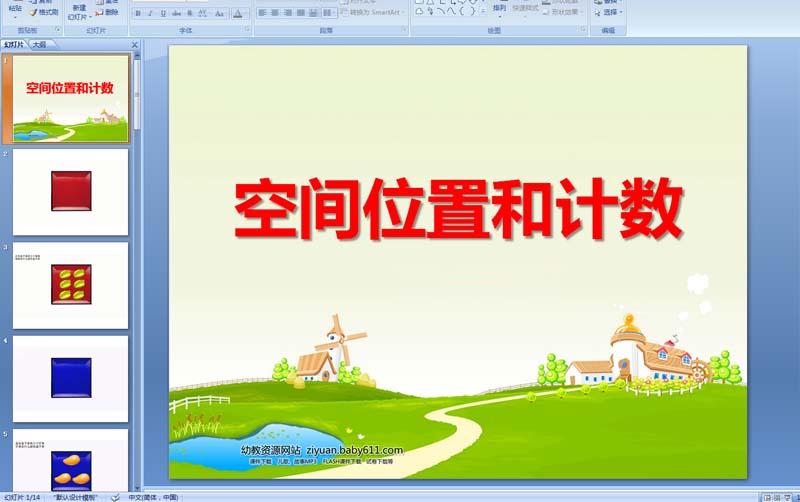
Task: Click scroll down arrow in thumbnail pane
Action: (x=137, y=489)
